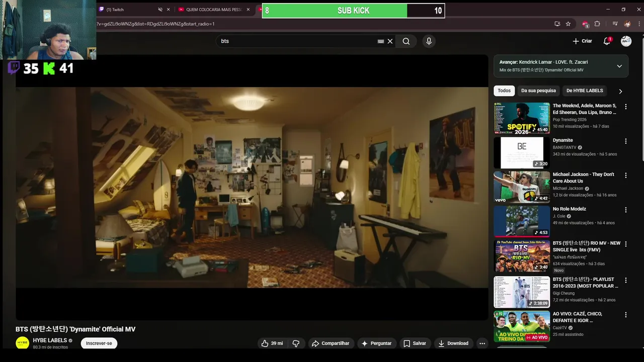Image resolution: width=644 pixels, height=362 pixels.
Task: Open options for BTS PLAYLIST 2016-2023
Action: (626, 280)
